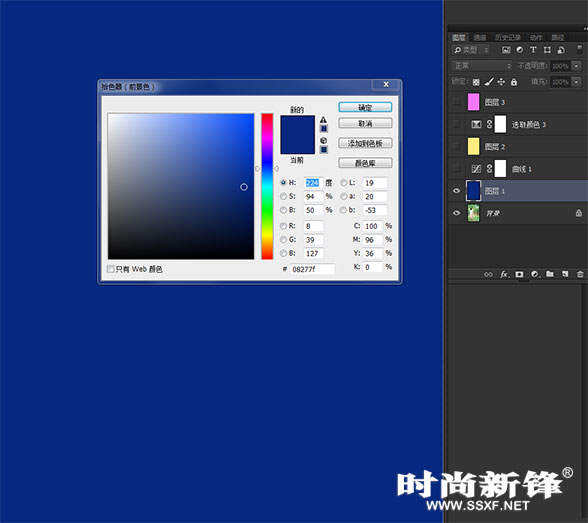Filter layers by pixel layer icon
Viewport: 588px width, 523px height.
click(506, 50)
